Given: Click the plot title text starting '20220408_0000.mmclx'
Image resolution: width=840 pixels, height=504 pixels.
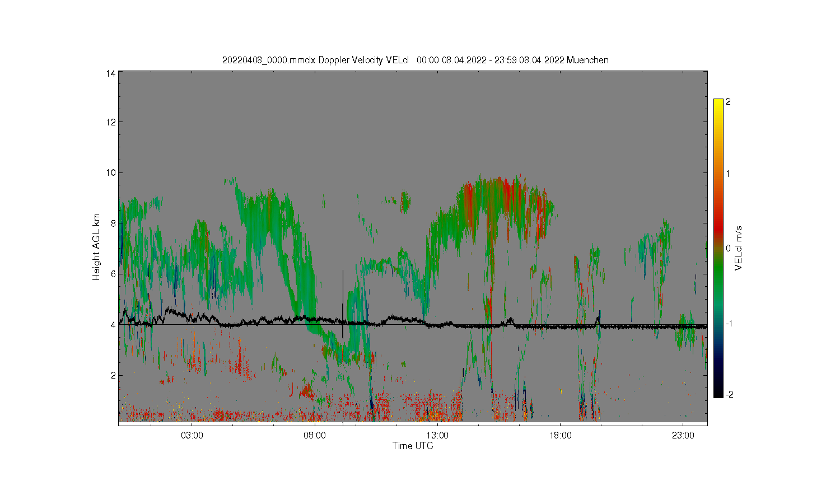Looking at the screenshot, I should [x=416, y=60].
